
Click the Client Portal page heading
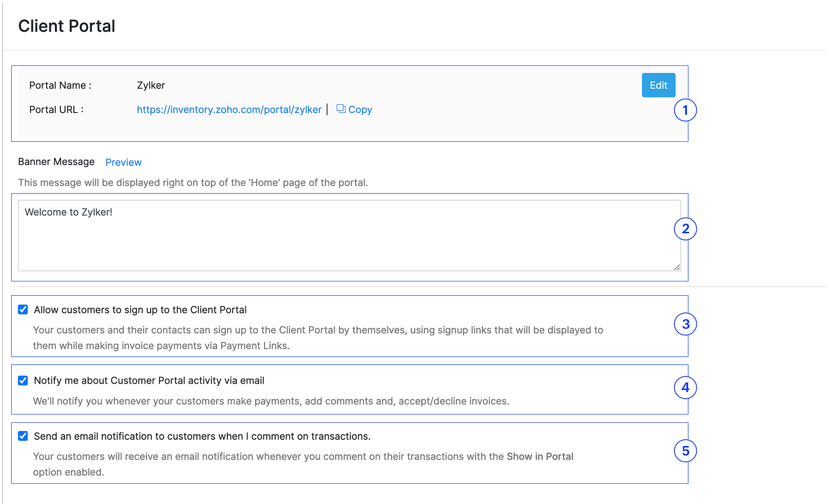67,26
